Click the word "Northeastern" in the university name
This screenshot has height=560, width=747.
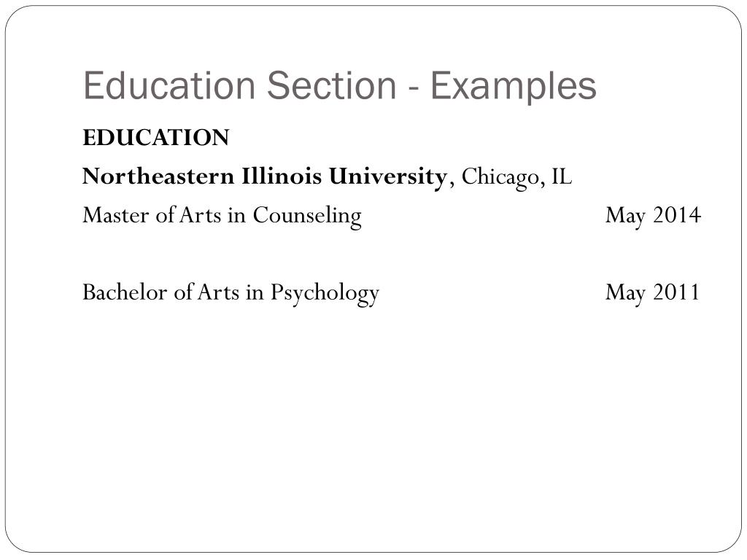point(158,176)
